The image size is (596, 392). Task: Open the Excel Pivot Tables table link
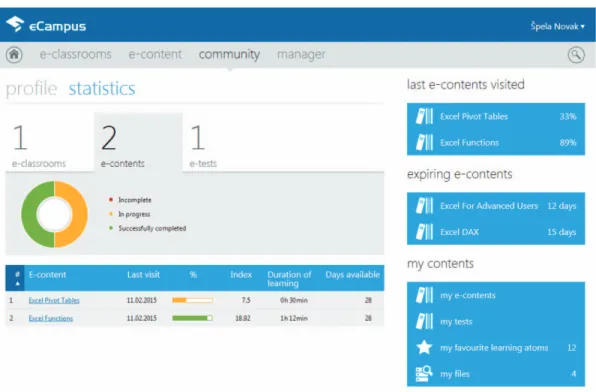(54, 300)
